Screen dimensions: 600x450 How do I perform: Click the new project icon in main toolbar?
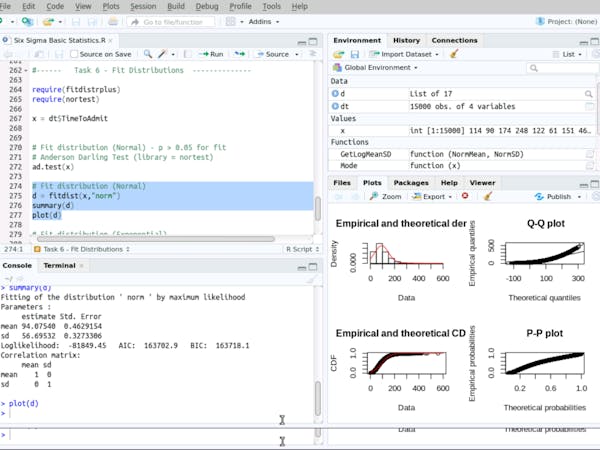click(27, 22)
